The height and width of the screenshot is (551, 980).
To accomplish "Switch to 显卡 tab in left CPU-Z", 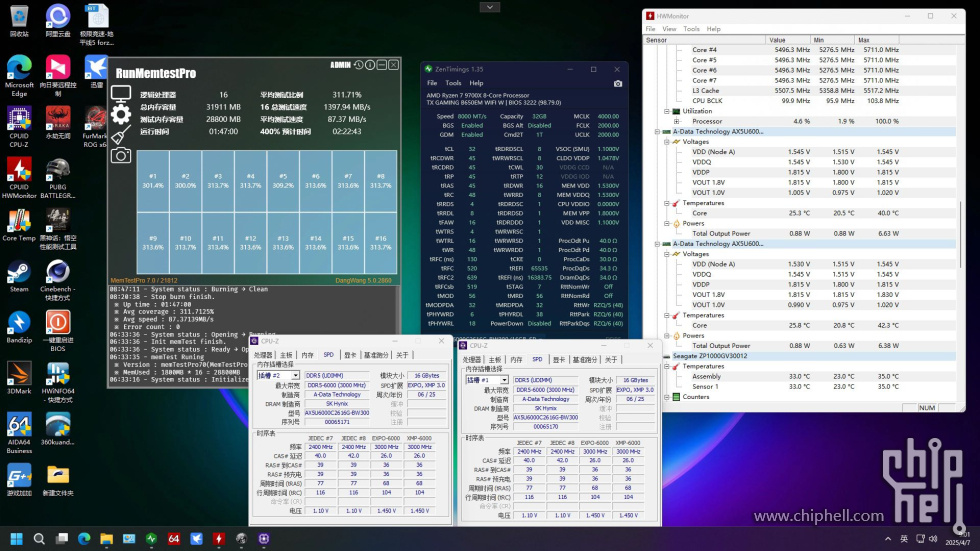I will [x=350, y=355].
